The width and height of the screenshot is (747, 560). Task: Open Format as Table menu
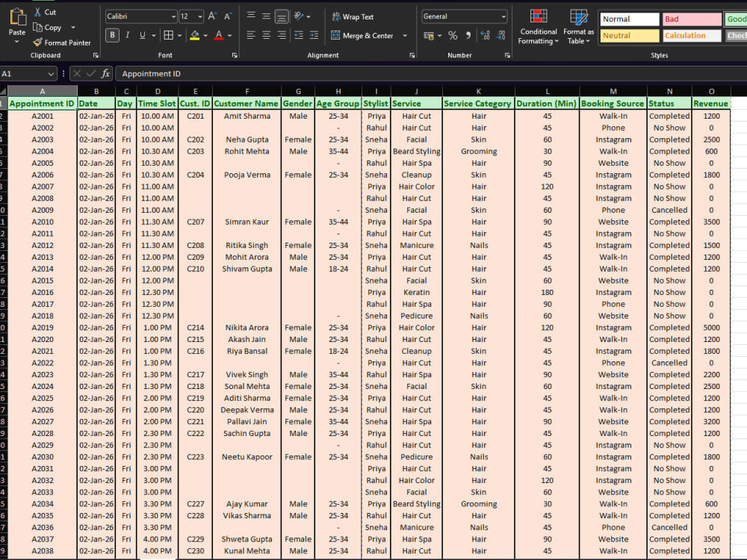click(578, 27)
